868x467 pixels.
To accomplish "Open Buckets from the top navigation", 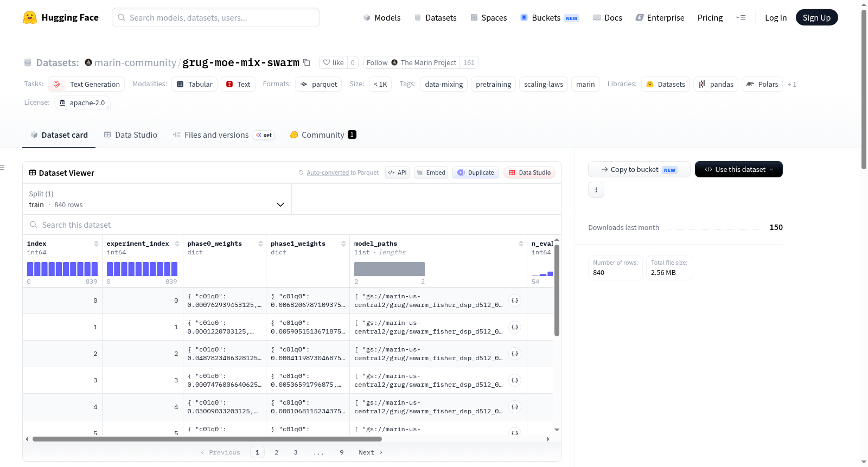I will (x=550, y=17).
